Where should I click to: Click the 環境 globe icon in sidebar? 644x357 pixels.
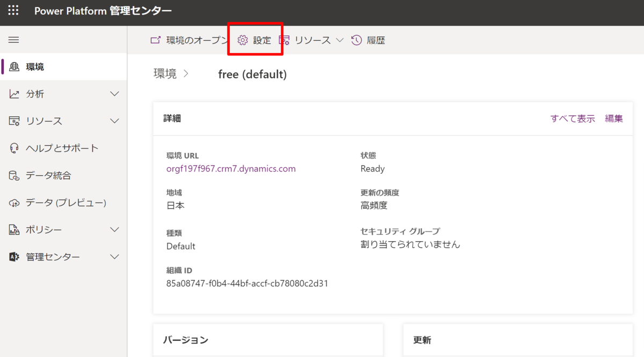pyautogui.click(x=14, y=66)
